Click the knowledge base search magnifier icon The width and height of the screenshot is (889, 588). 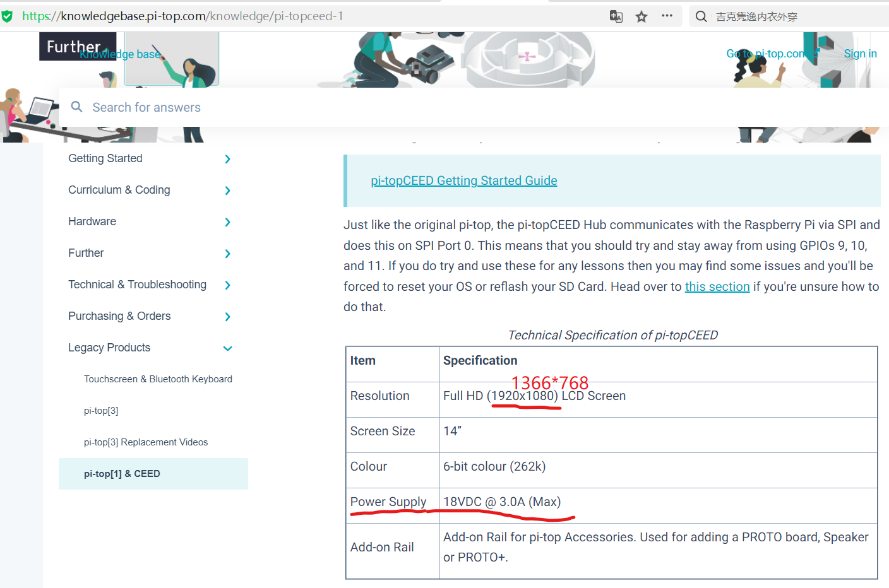(x=77, y=107)
